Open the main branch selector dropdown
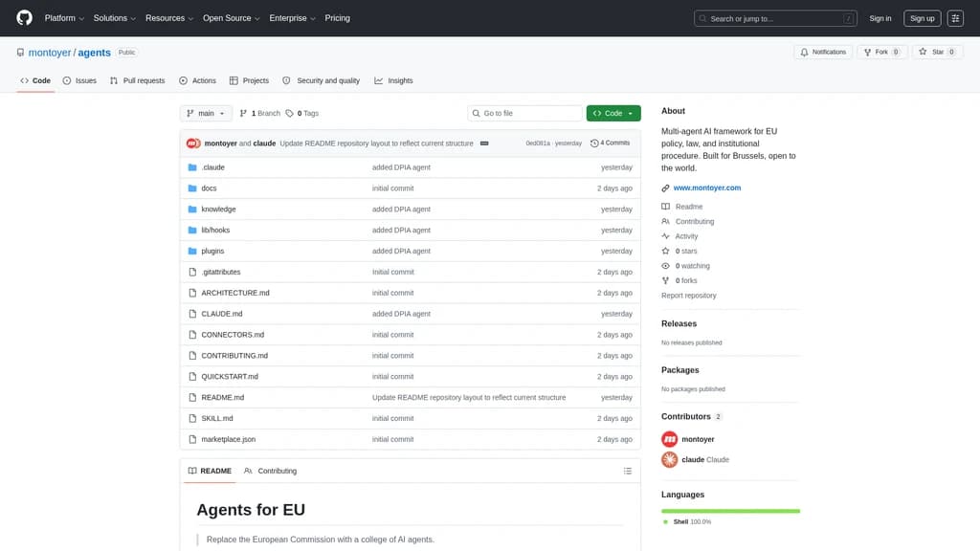Viewport: 980px width, 551px height. pos(206,113)
